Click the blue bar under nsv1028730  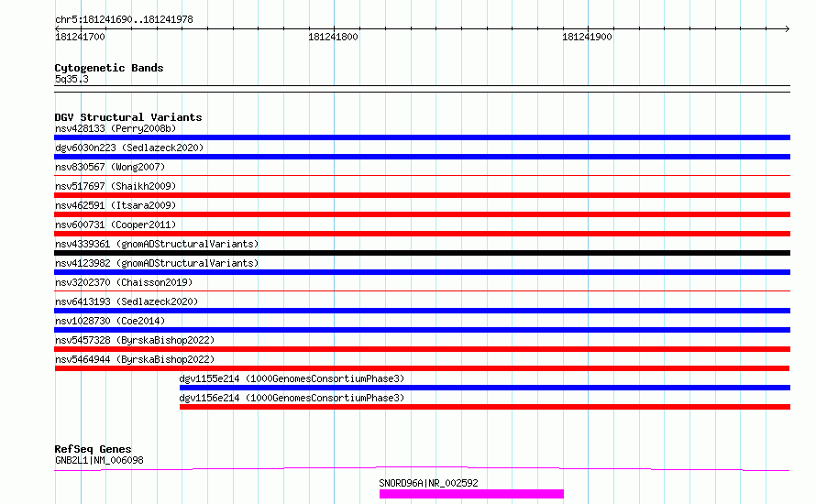(422, 330)
